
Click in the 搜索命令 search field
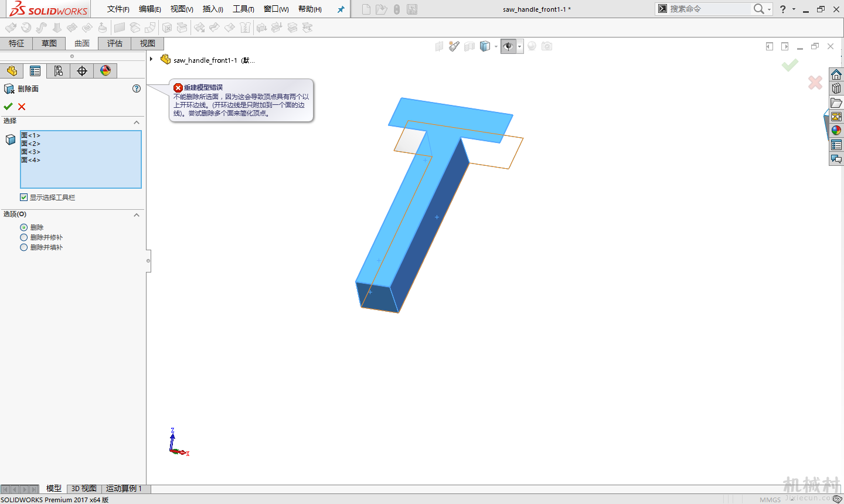coord(709,9)
